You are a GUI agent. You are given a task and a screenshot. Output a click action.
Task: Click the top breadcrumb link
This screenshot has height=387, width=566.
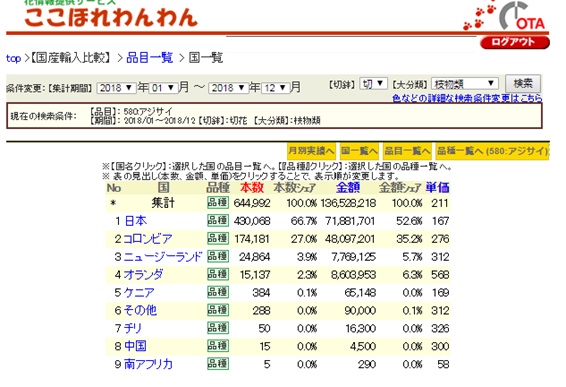pyautogui.click(x=13, y=58)
